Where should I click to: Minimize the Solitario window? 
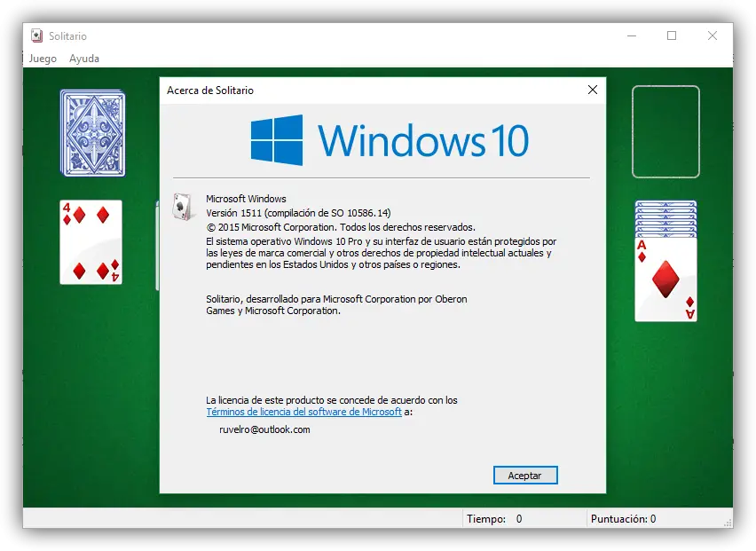632,35
